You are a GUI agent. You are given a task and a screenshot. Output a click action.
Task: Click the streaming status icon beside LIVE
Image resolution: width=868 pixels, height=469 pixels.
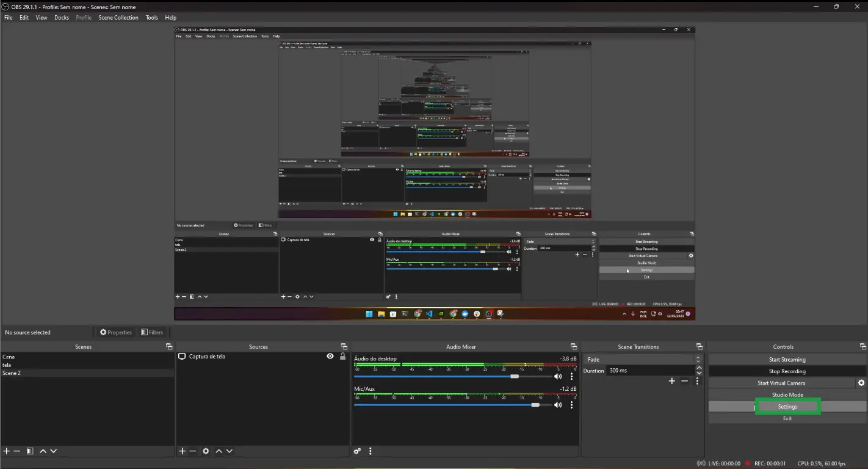click(x=701, y=464)
